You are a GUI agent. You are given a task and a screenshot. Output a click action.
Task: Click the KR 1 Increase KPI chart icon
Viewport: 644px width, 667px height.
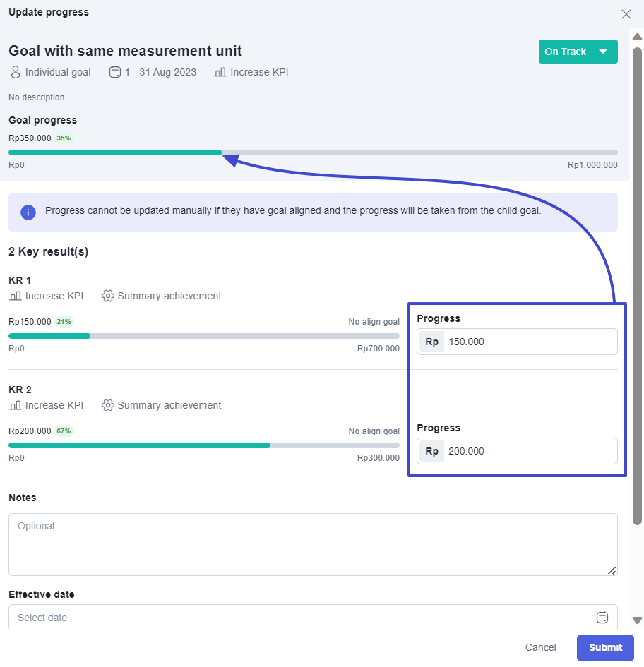tap(16, 296)
